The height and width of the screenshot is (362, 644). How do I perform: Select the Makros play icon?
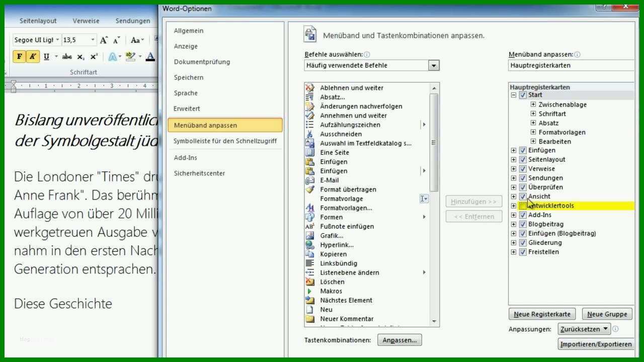click(x=310, y=291)
